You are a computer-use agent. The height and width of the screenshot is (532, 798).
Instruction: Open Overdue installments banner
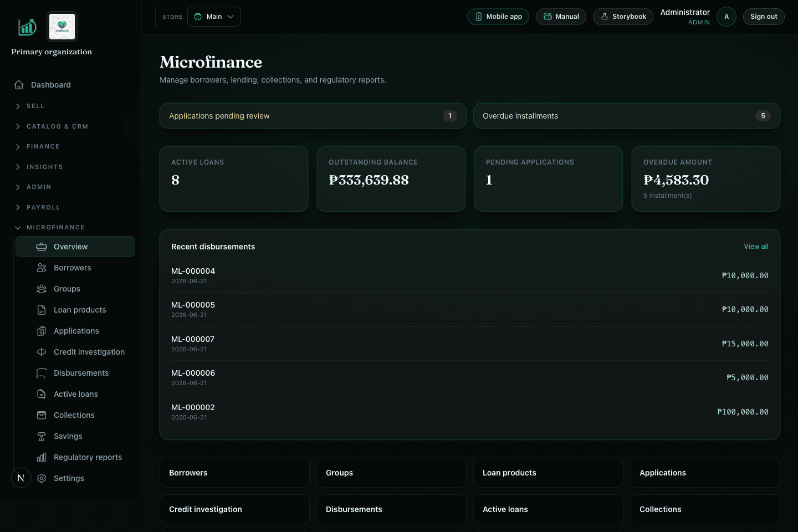(x=627, y=116)
